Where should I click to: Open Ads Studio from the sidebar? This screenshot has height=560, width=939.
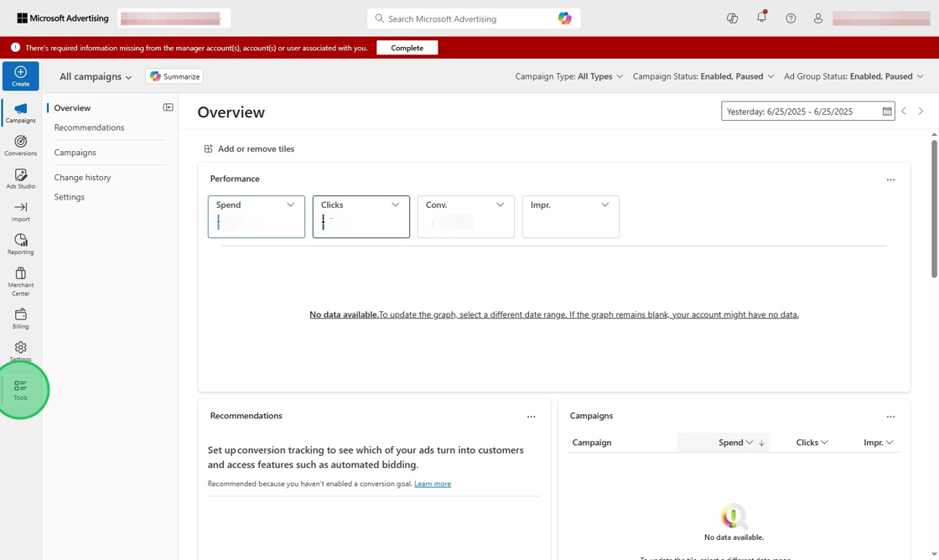[x=20, y=179]
